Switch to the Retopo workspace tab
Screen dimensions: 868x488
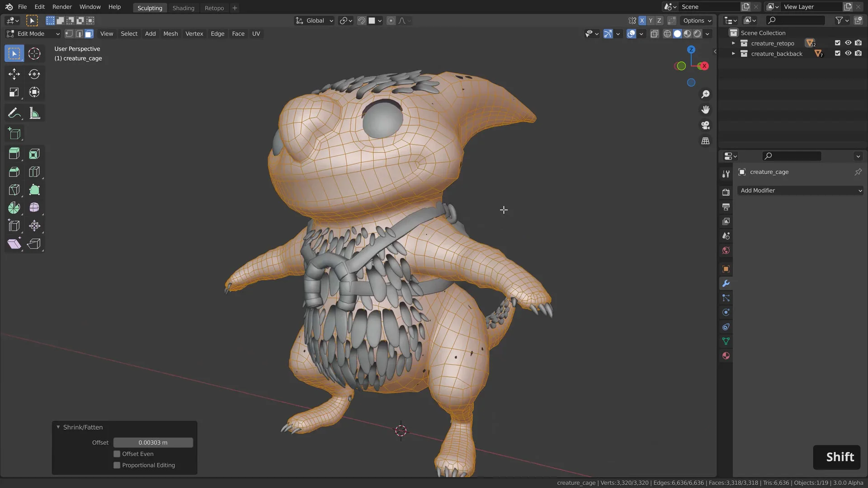[214, 8]
